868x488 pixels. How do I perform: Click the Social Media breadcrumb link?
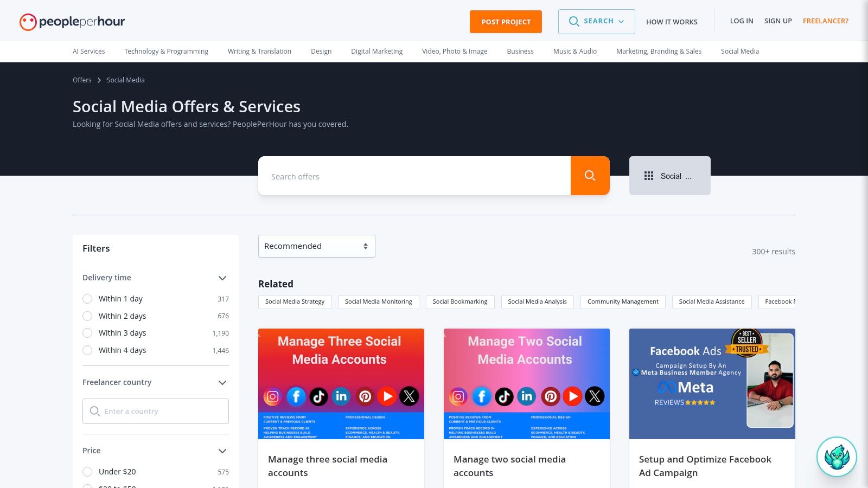[125, 80]
